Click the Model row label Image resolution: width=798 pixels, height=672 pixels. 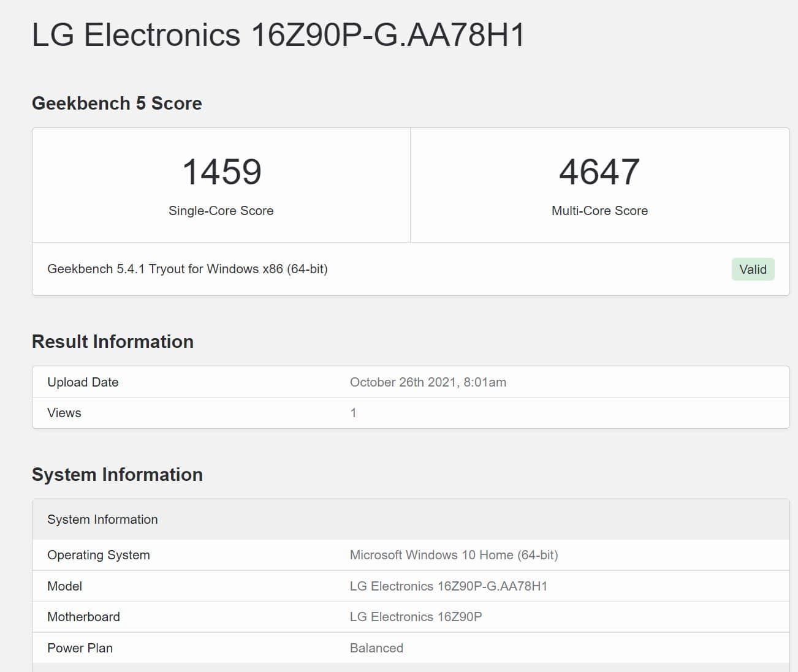65,586
